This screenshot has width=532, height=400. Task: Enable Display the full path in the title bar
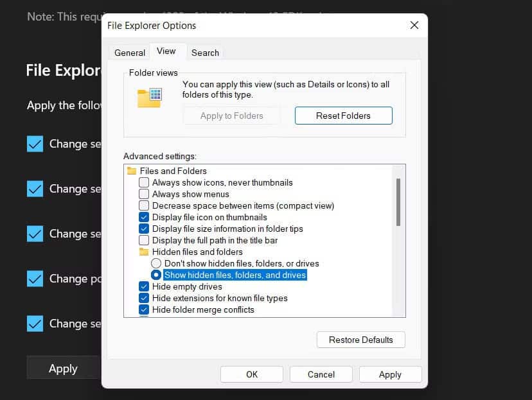[x=143, y=240]
